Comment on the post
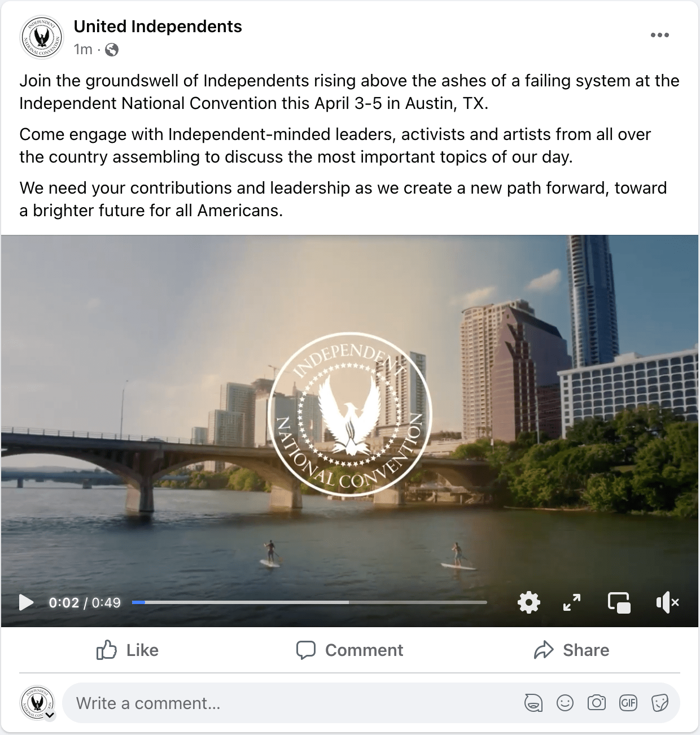700x735 pixels. pyautogui.click(x=349, y=650)
